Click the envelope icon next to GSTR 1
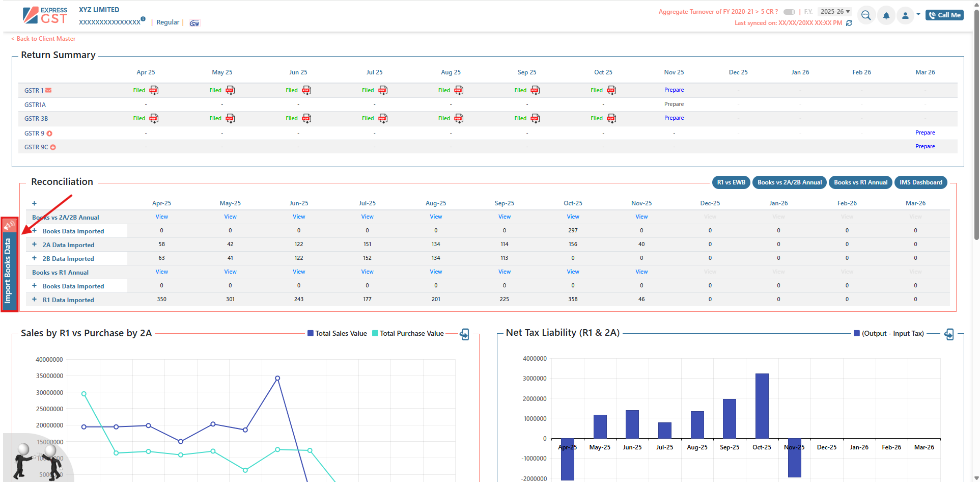 [x=49, y=90]
